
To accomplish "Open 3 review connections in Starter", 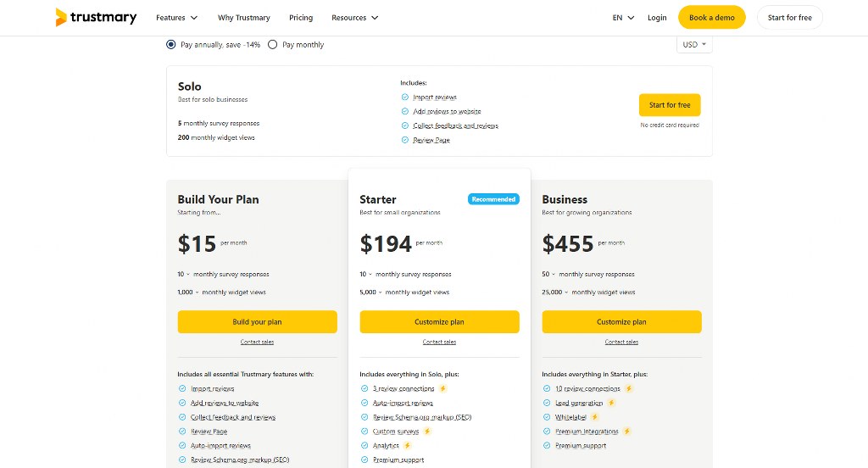I will [x=403, y=389].
